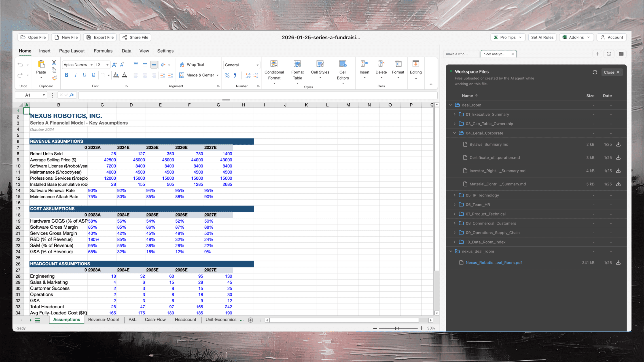The width and height of the screenshot is (644, 362).
Task: Apply percent style number format
Action: pyautogui.click(x=227, y=76)
